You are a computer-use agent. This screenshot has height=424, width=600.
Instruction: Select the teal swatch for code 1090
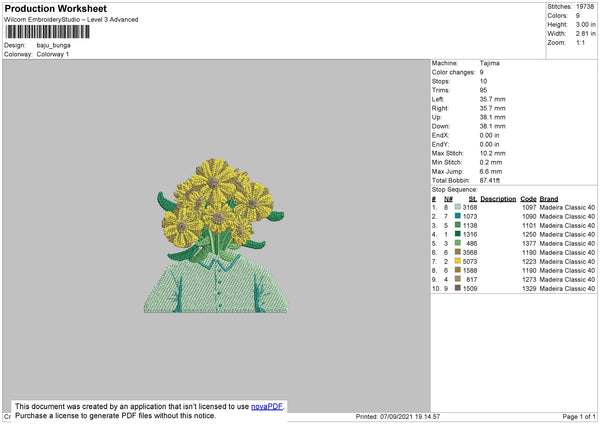point(458,216)
